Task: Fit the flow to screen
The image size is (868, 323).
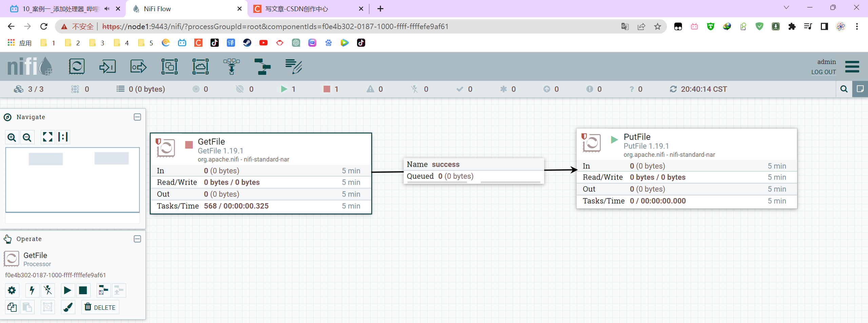Action: click(47, 137)
